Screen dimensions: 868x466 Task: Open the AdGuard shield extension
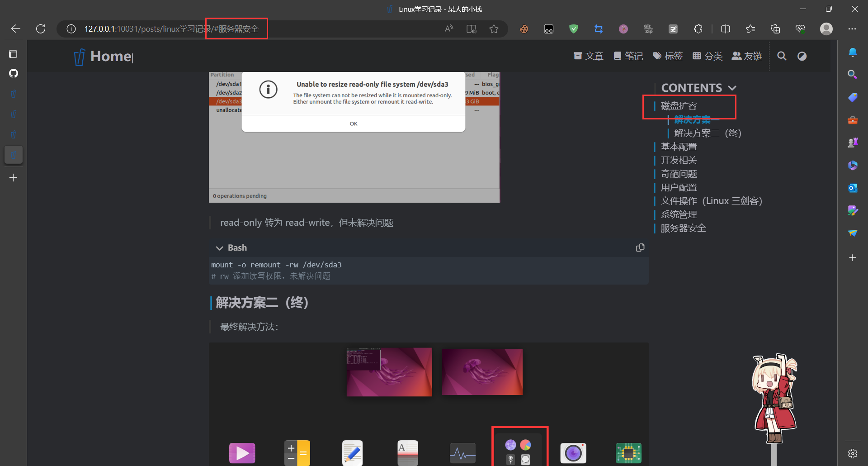pyautogui.click(x=573, y=29)
